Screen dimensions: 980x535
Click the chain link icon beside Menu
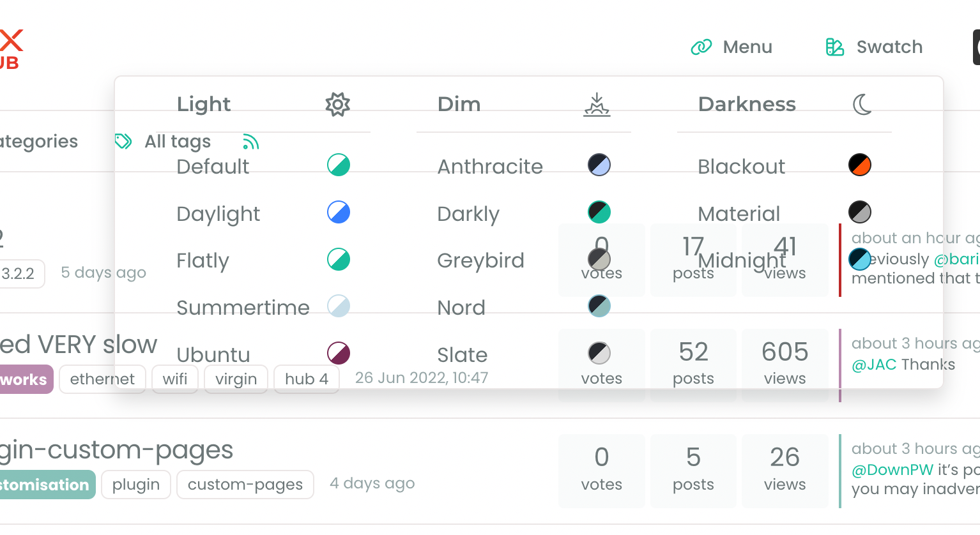coord(701,47)
